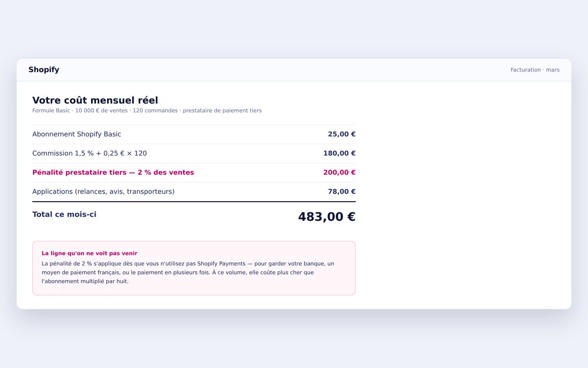
Task: Click the Abonnement Shopify Basic row label
Action: pyautogui.click(x=76, y=134)
